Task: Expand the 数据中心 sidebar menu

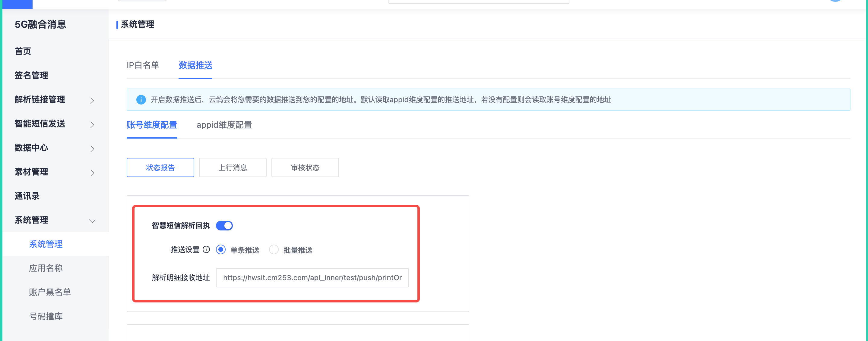Action: pyautogui.click(x=54, y=148)
